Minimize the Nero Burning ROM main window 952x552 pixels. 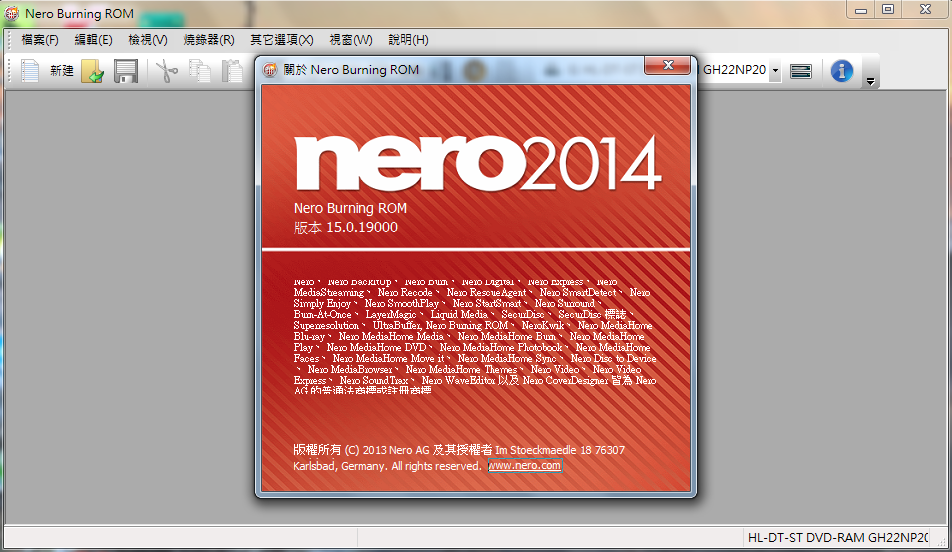coord(860,10)
